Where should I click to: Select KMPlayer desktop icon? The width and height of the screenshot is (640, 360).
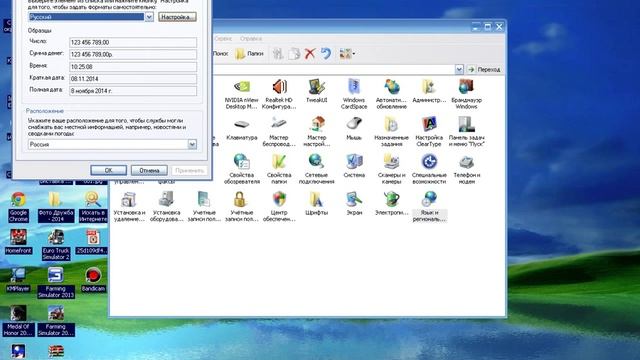(18, 280)
